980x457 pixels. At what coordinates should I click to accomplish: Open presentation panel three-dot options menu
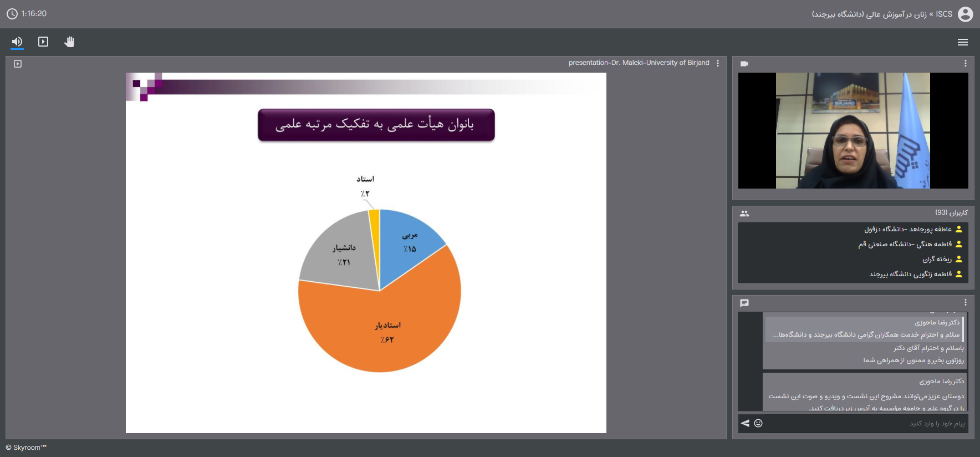(718, 63)
